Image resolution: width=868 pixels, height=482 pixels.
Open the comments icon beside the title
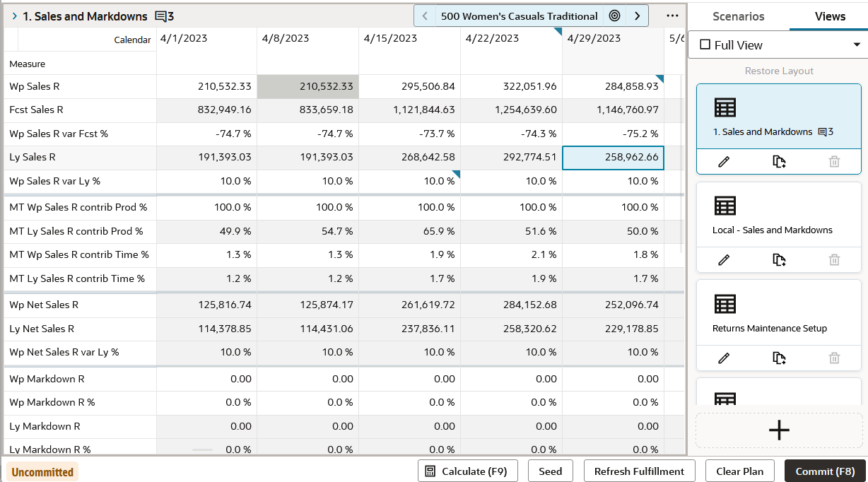164,16
